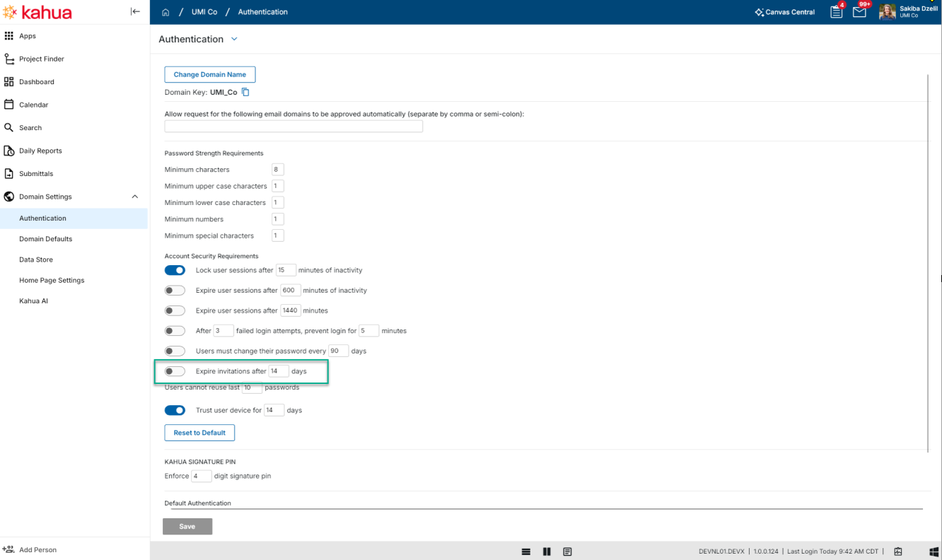Screen dimensions: 942x560
Task: Open Canvas Central
Action: pyautogui.click(x=784, y=12)
